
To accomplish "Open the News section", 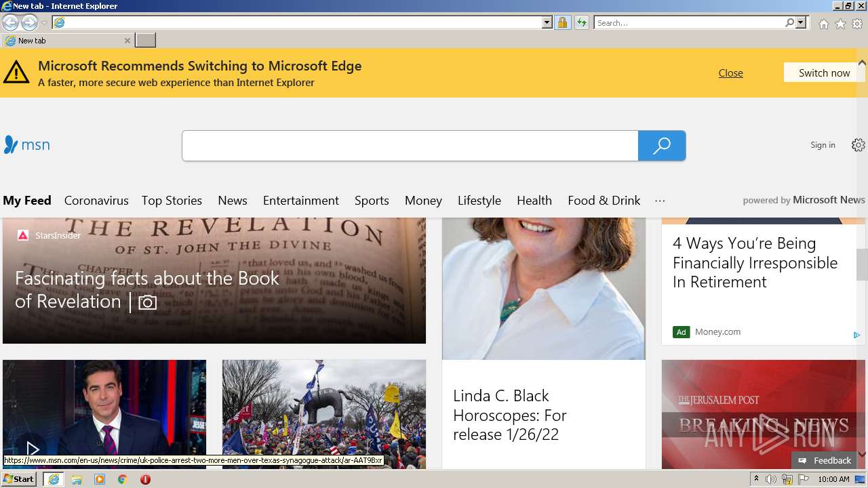I will (233, 201).
